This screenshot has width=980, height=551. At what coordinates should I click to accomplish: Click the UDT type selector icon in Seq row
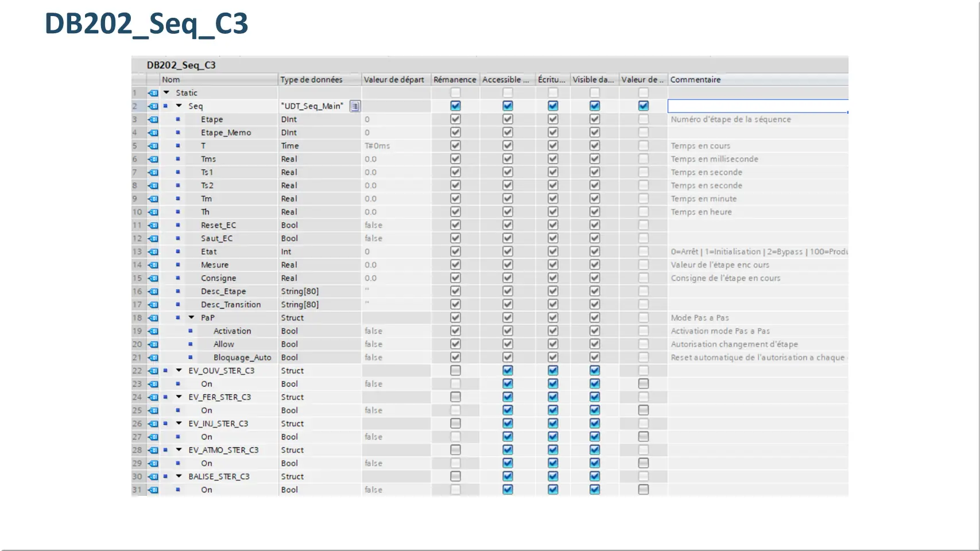pyautogui.click(x=355, y=106)
